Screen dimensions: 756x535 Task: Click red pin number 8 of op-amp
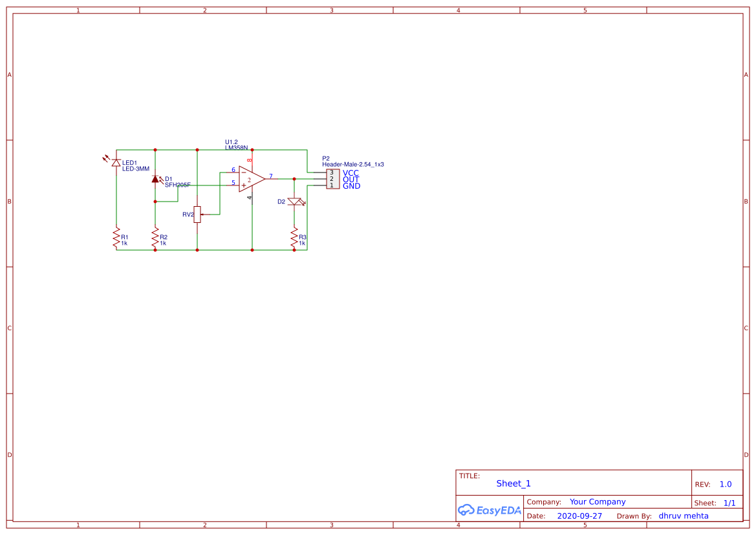tap(249, 160)
